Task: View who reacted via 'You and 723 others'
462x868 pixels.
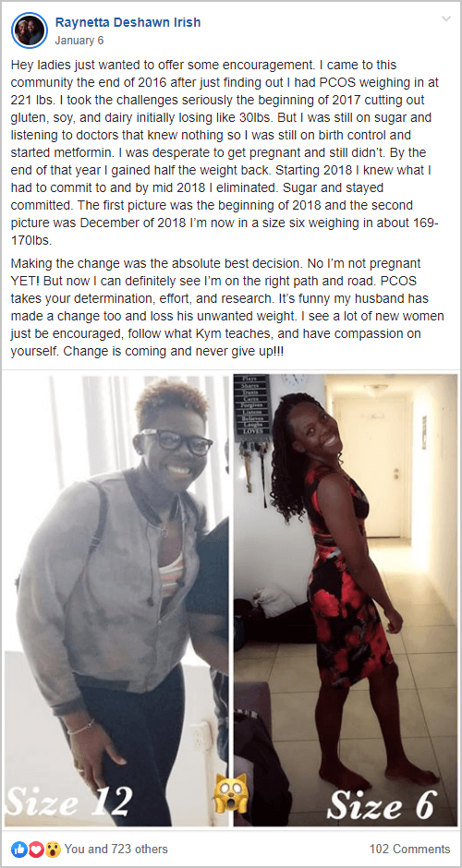Action: [x=115, y=849]
